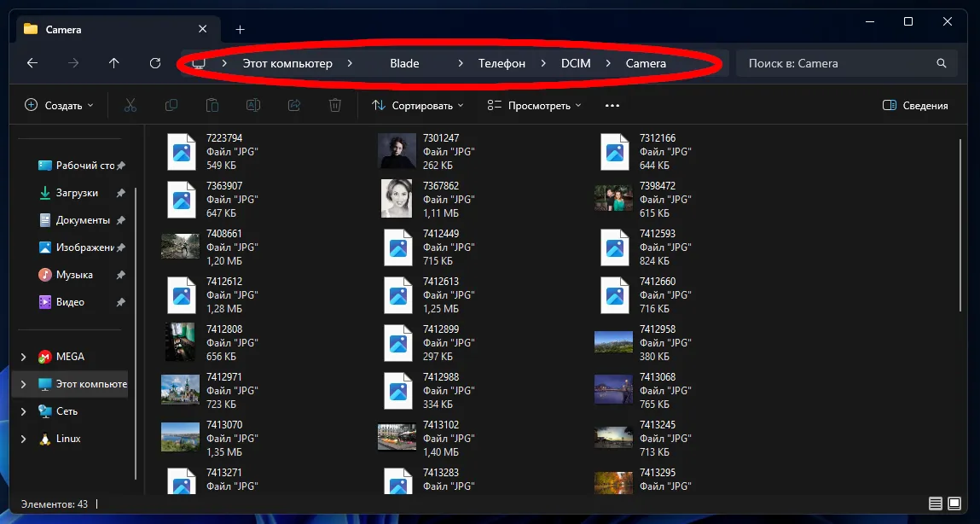
Task: Open the Просмотреть view dropdown
Action: tap(534, 106)
